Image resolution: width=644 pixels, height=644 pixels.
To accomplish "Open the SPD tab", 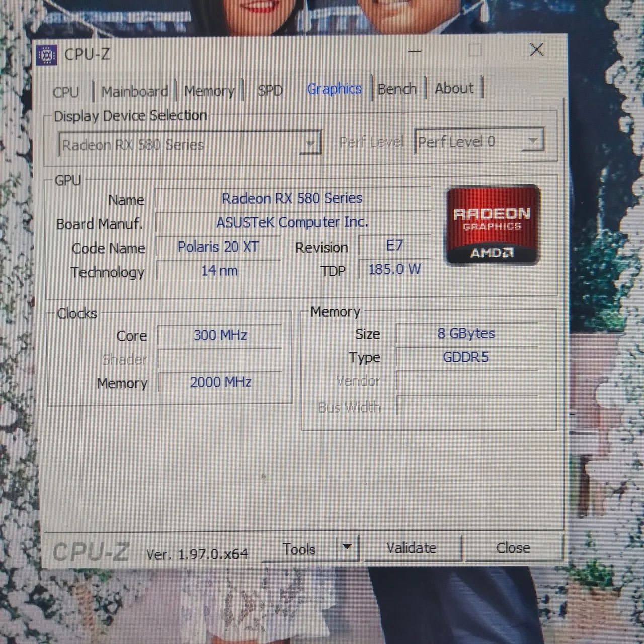I will coord(270,90).
